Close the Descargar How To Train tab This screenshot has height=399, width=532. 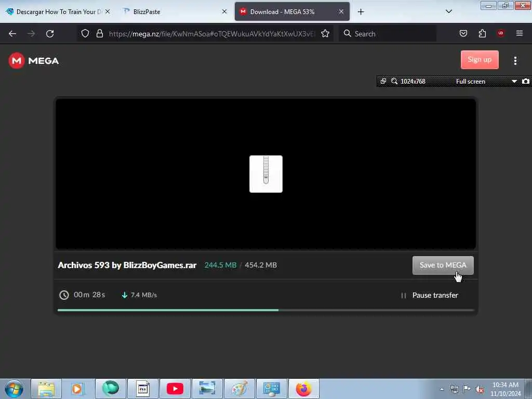108,11
